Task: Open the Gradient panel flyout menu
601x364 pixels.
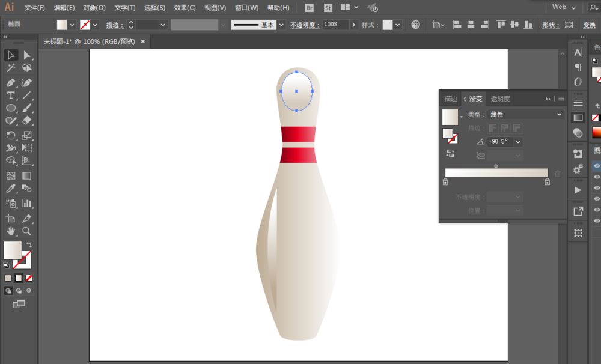Action: tap(560, 99)
